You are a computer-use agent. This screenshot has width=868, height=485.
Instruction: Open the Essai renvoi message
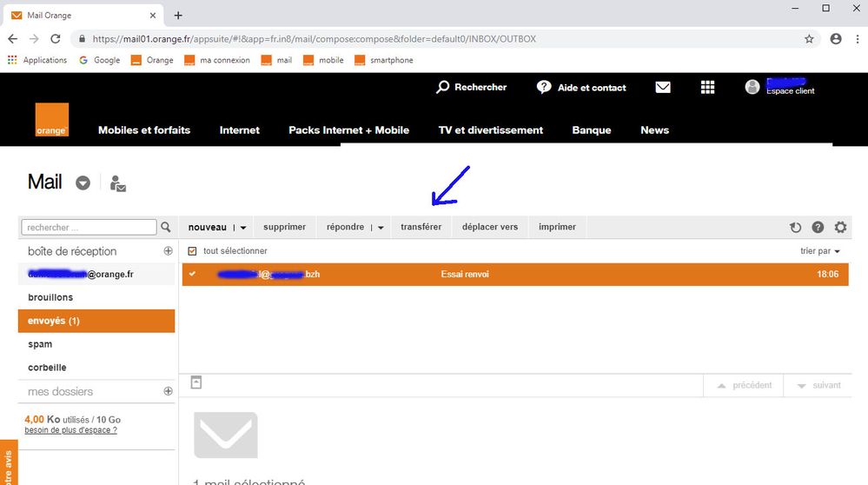(x=515, y=274)
